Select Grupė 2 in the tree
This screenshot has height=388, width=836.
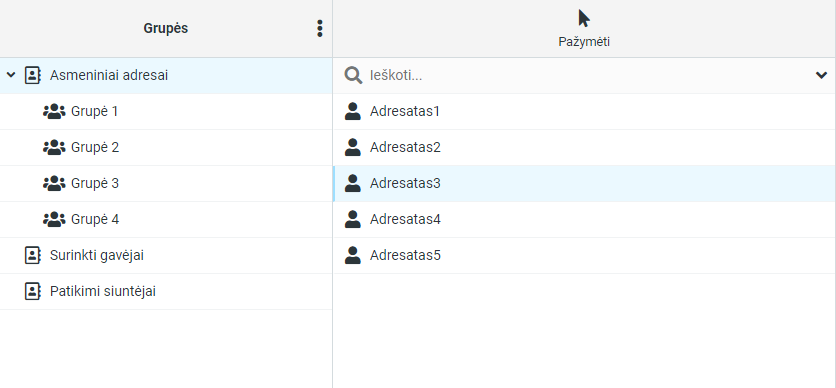(166, 148)
